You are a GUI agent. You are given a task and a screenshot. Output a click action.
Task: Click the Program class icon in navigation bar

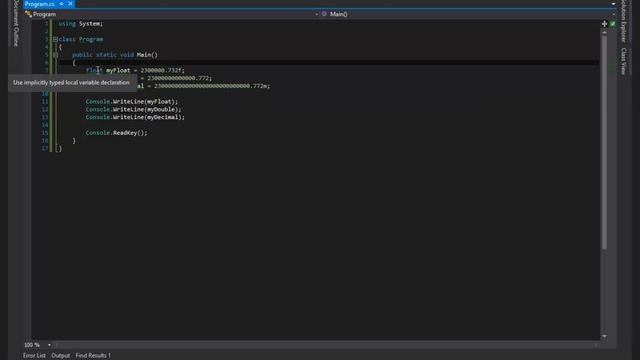point(28,14)
